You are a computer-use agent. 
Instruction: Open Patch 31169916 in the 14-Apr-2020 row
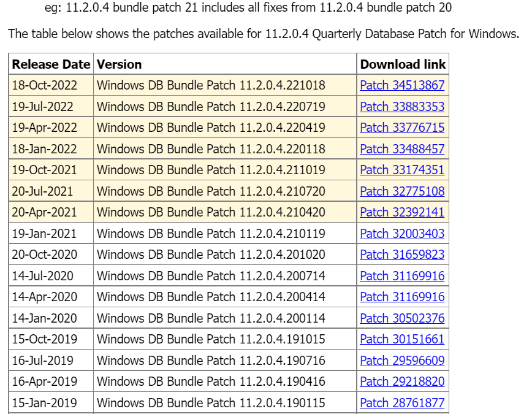point(402,297)
